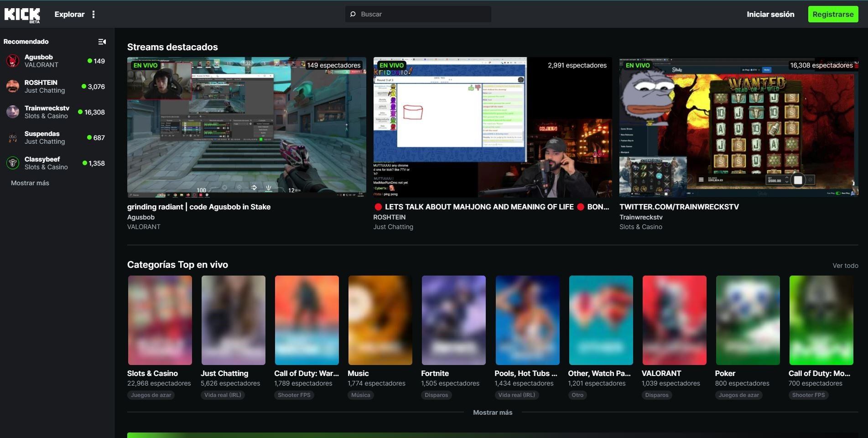Click Iniciar sesión
Viewport: 868px width, 438px height.
tap(770, 15)
